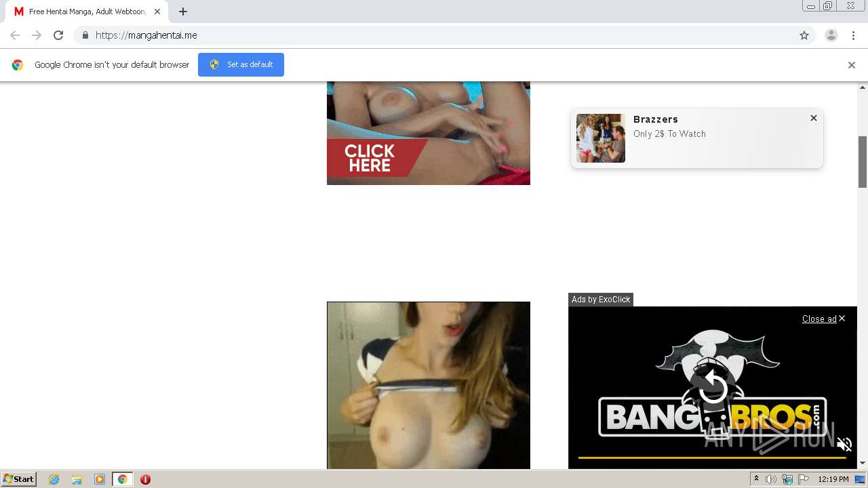Bookmark this page with star icon
Image resolution: width=868 pixels, height=488 pixels.
click(804, 35)
